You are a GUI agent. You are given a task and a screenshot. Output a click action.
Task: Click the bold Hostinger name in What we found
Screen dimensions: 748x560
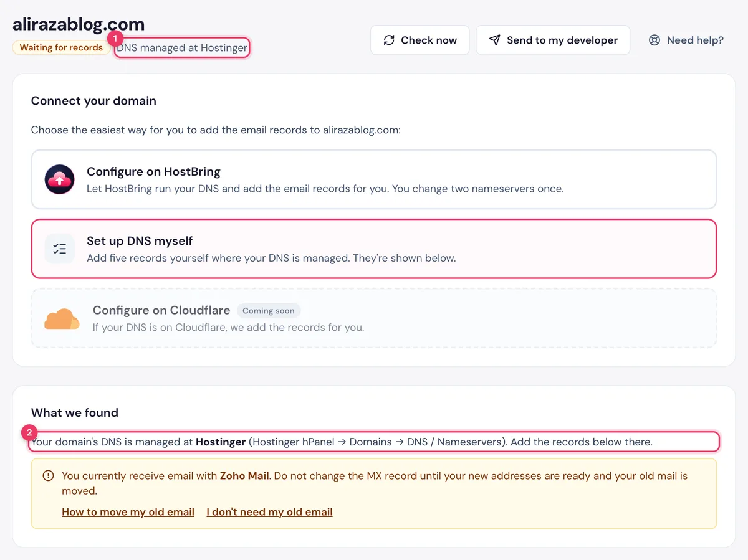click(x=221, y=442)
